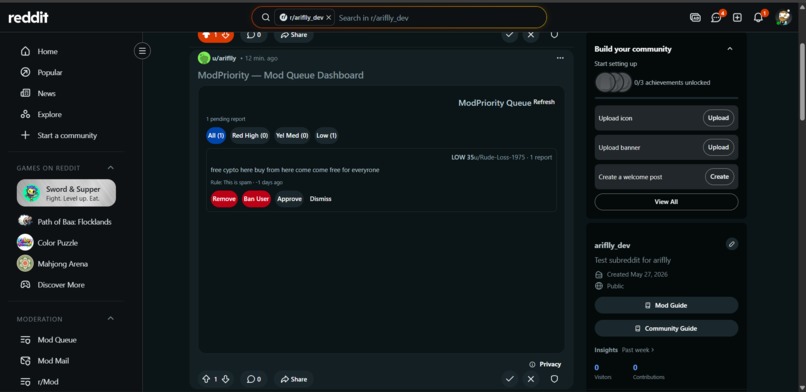Remove the r/ariflly_dev search scope chip
Screen dimensions: 806x392
coord(328,17)
